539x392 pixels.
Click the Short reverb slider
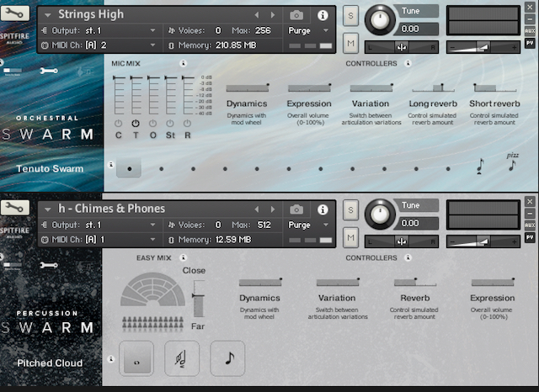tap(495, 87)
